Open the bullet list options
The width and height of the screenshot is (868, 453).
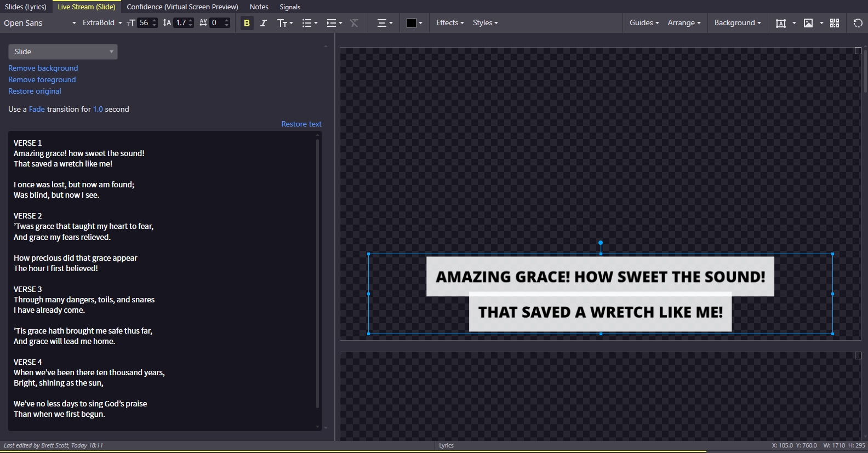[x=310, y=23]
